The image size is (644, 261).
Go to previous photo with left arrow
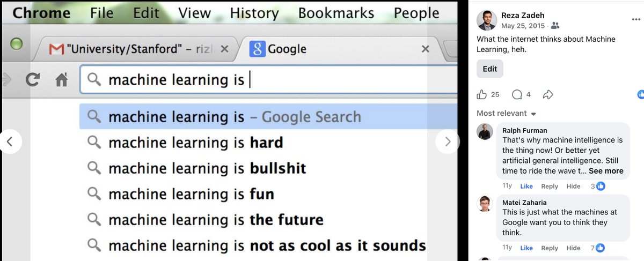coord(11,141)
